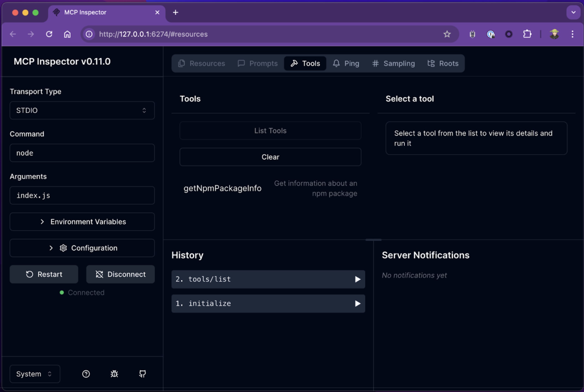This screenshot has height=392, width=584.
Task: Open the tab search dropdown arrow
Action: click(x=574, y=12)
